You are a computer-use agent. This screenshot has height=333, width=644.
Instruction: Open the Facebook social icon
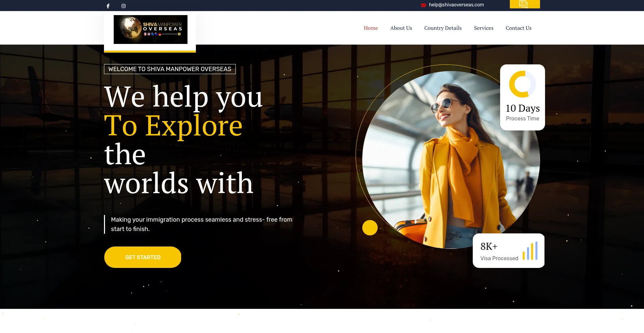click(108, 6)
